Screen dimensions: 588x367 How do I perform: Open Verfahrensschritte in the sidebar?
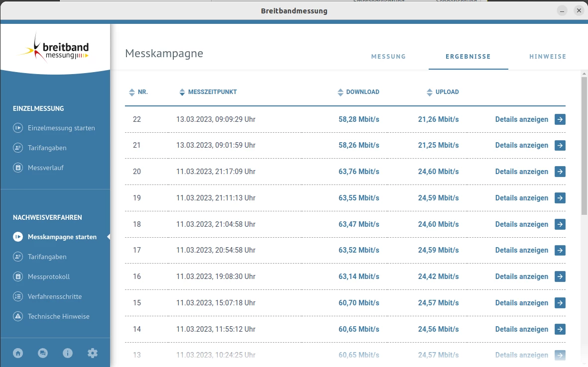55,296
